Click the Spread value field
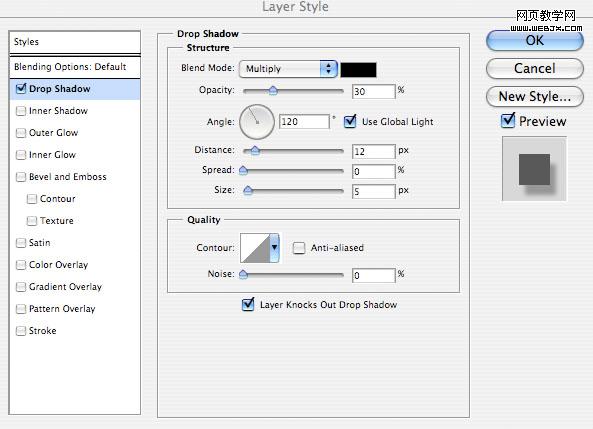 (373, 171)
